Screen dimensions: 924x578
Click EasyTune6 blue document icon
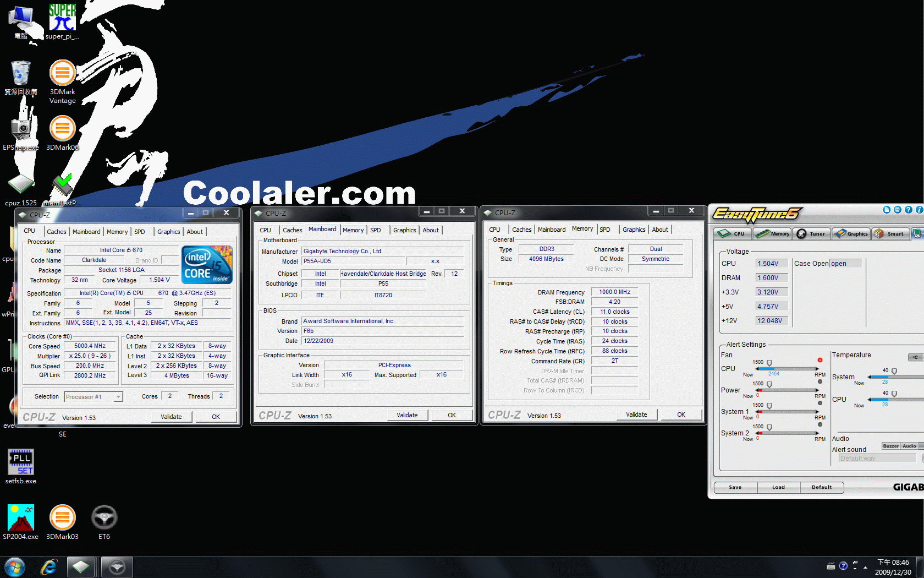[x=887, y=210]
